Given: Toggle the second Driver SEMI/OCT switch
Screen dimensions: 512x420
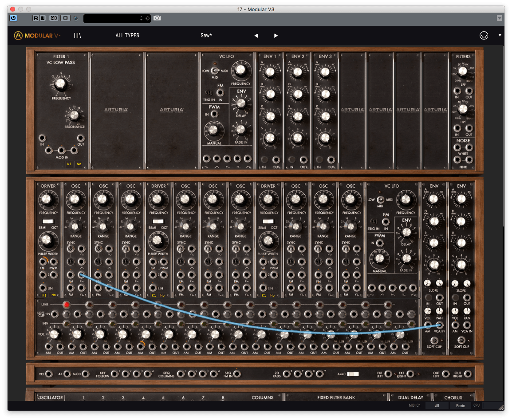Looking at the screenshot, I should 158,222.
